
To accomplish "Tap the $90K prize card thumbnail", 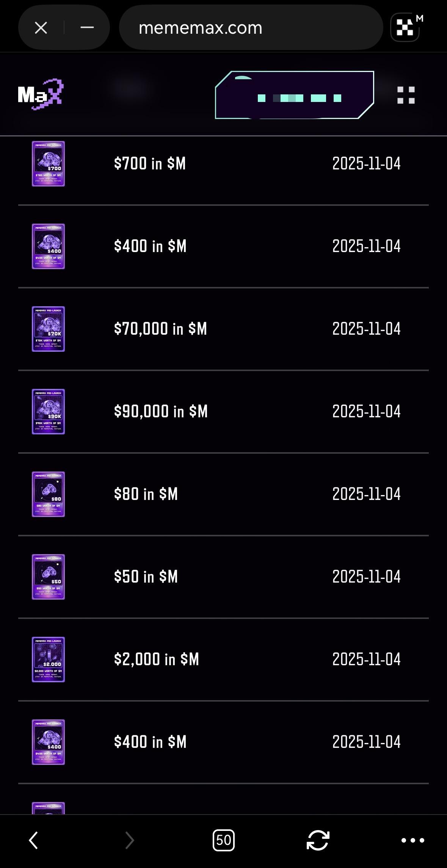I will click(x=48, y=412).
